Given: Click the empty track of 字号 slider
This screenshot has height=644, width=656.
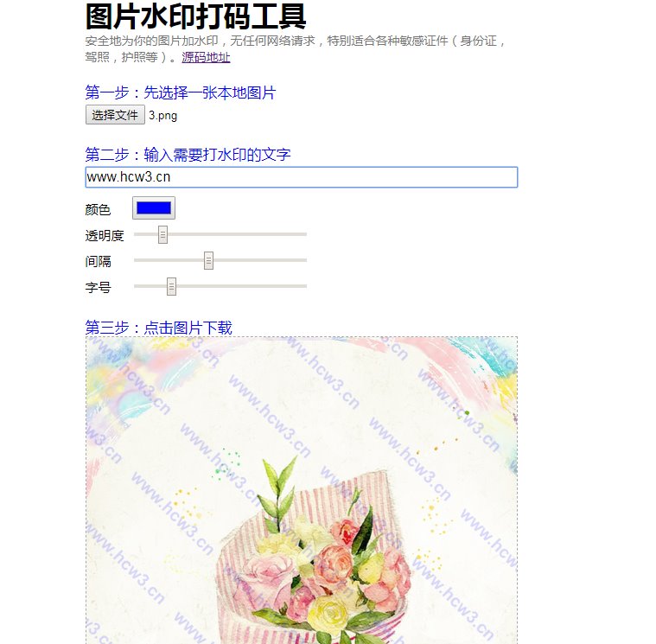Looking at the screenshot, I should (x=243, y=286).
